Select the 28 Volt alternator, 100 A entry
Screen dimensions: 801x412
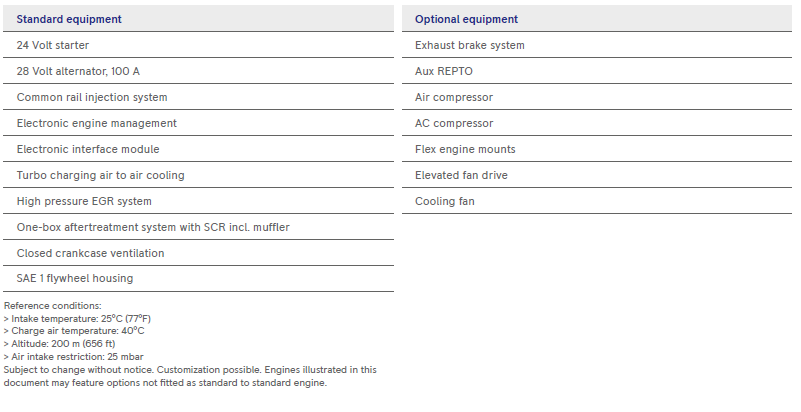pyautogui.click(x=198, y=71)
